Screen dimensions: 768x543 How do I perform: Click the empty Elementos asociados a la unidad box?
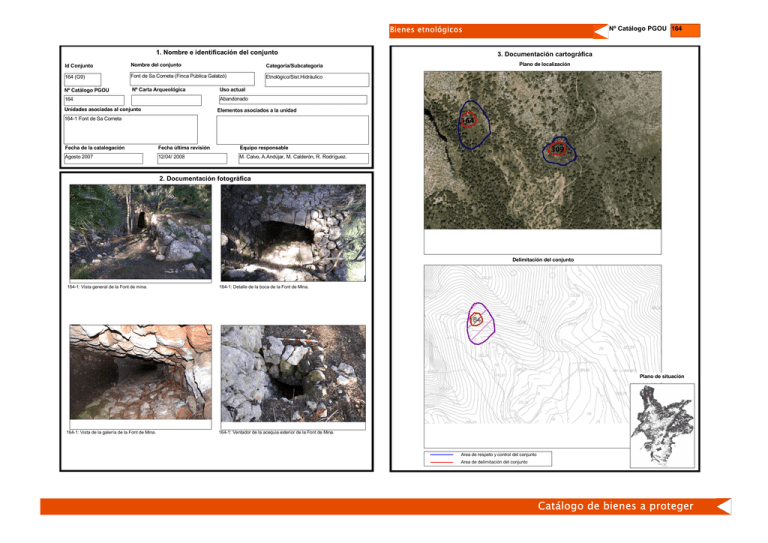coord(292,130)
